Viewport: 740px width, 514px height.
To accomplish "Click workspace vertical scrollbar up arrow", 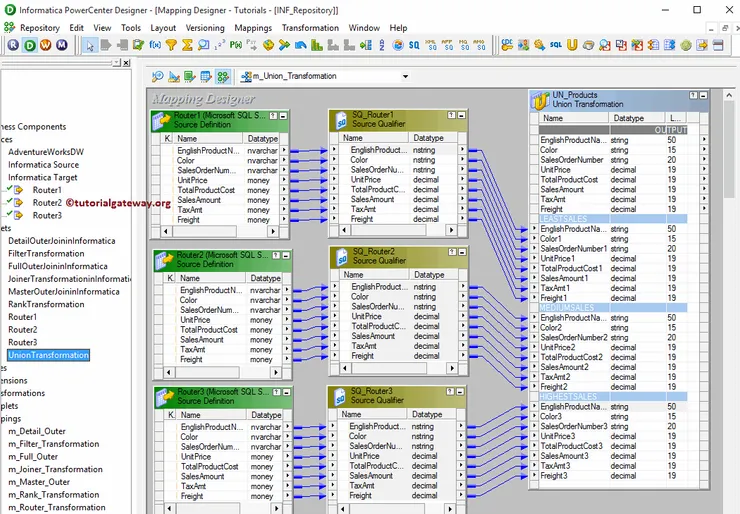I will click(x=729, y=95).
